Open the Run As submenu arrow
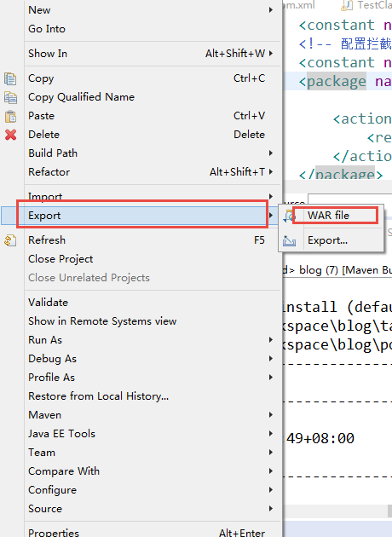The height and width of the screenshot is (537, 392). [271, 340]
